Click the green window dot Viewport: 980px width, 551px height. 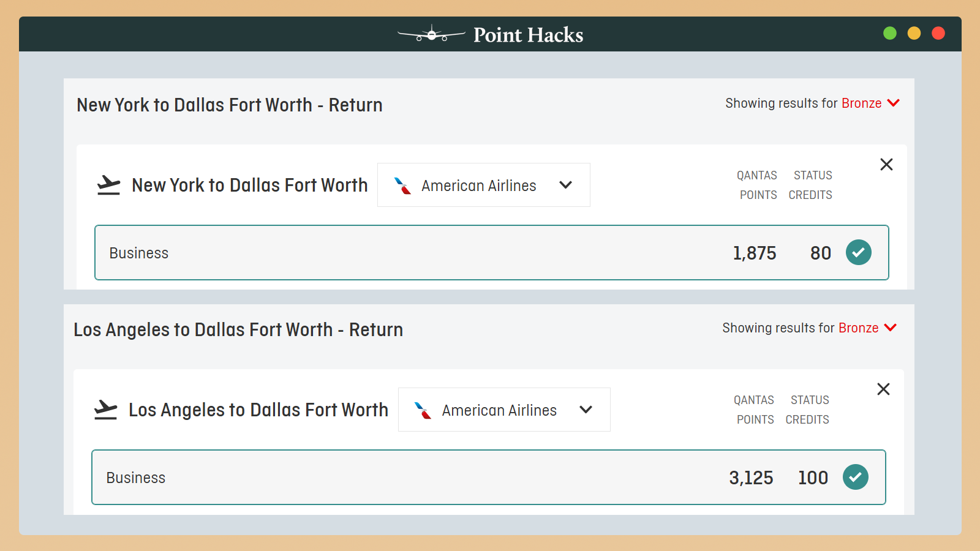[890, 33]
